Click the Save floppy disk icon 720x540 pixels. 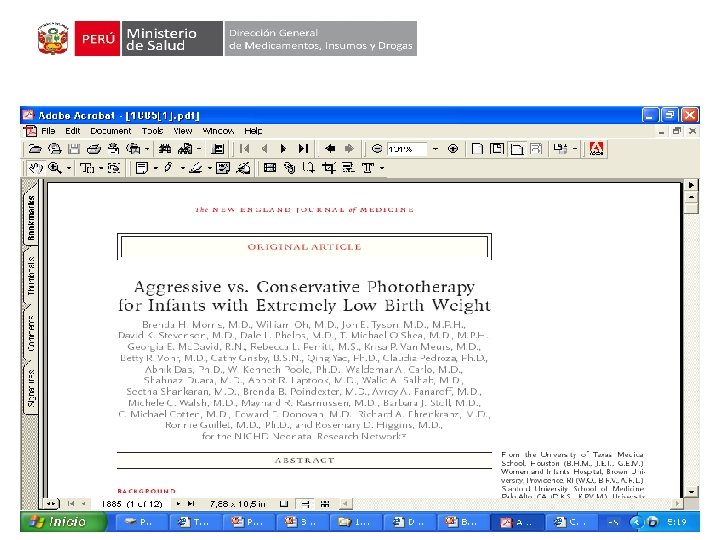pyautogui.click(x=73, y=149)
